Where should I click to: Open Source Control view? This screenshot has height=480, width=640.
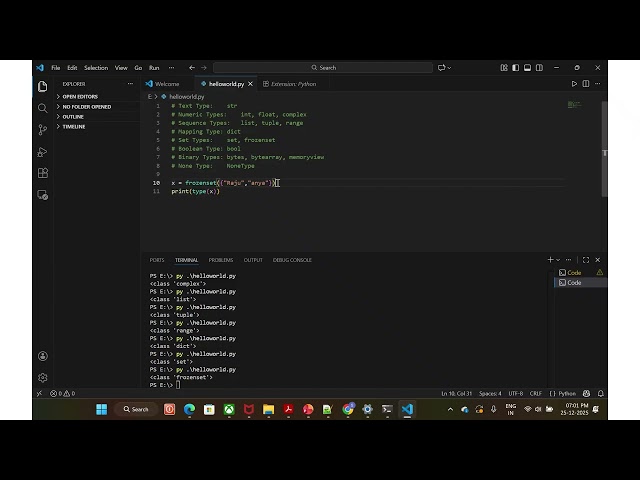pyautogui.click(x=42, y=130)
